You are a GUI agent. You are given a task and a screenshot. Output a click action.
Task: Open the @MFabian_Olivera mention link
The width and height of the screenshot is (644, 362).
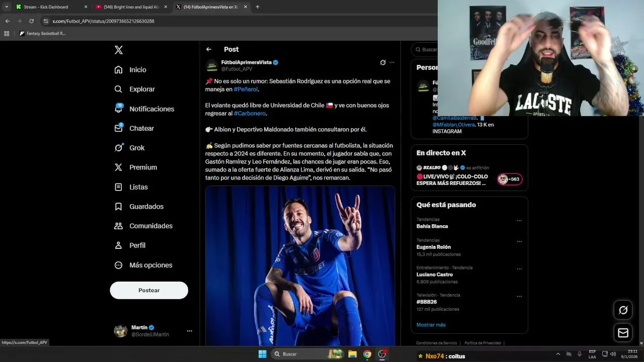(x=454, y=125)
